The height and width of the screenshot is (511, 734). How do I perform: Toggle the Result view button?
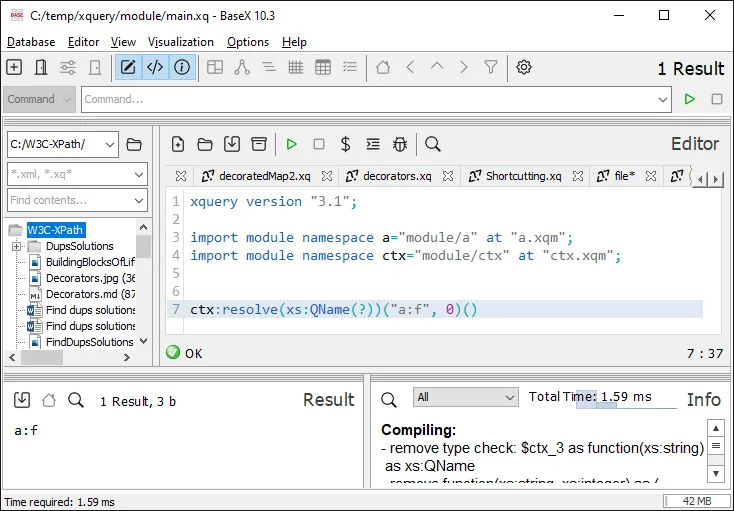[155, 67]
